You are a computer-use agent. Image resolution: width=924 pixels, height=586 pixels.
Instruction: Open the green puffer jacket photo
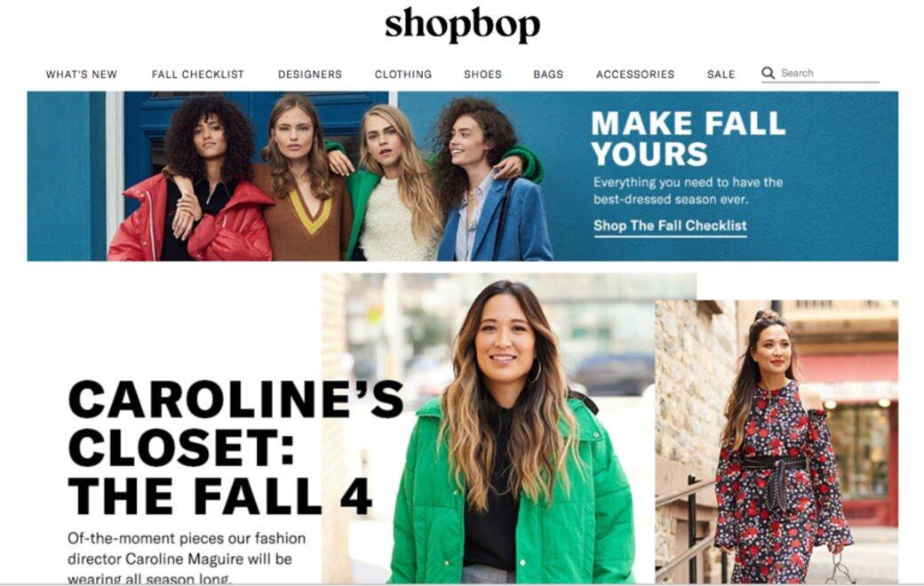coord(509,428)
